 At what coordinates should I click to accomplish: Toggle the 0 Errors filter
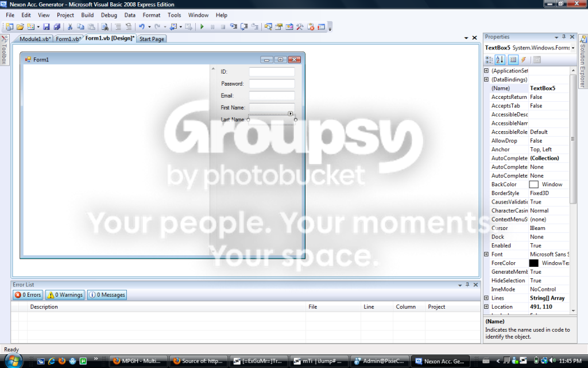28,295
